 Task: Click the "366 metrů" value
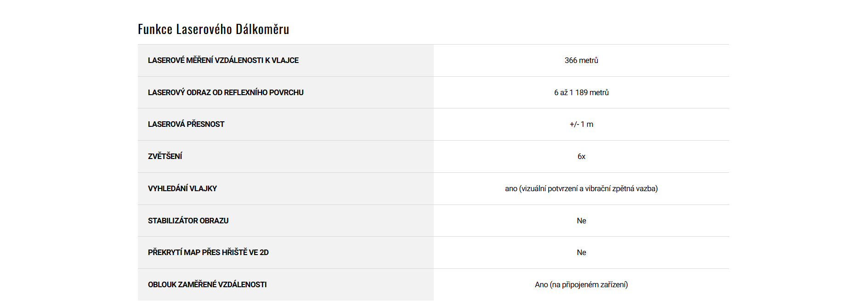581,60
